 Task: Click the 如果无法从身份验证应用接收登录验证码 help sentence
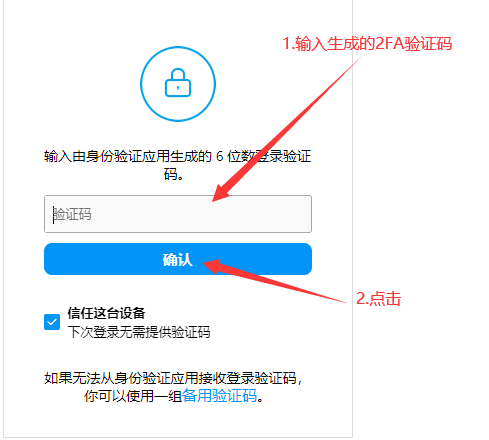173,378
